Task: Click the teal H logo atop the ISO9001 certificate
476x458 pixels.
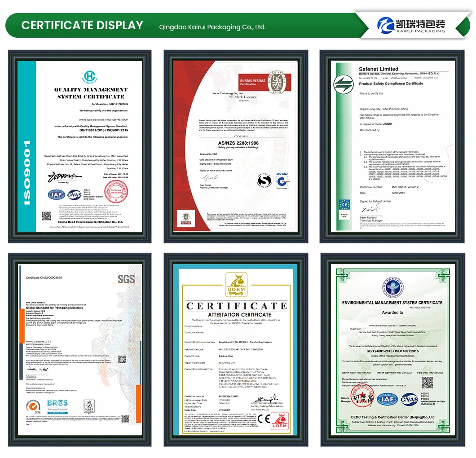Action: tap(90, 76)
